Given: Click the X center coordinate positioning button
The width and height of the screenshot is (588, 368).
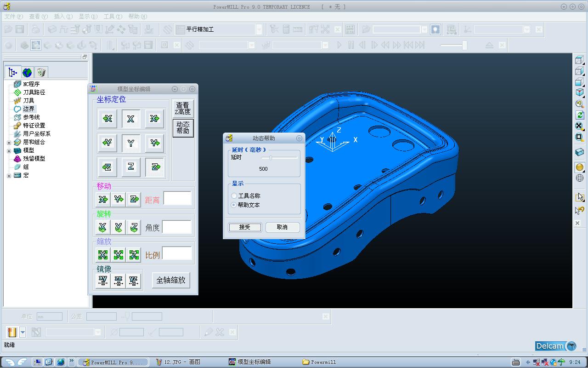Looking at the screenshot, I should pyautogui.click(x=131, y=119).
